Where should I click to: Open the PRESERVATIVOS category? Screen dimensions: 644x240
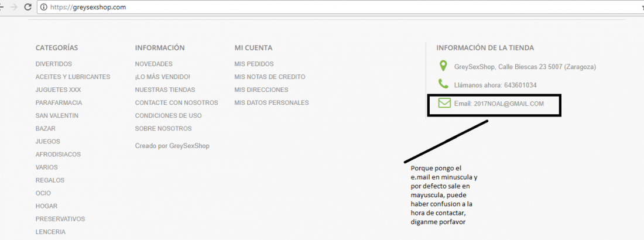[60, 219]
